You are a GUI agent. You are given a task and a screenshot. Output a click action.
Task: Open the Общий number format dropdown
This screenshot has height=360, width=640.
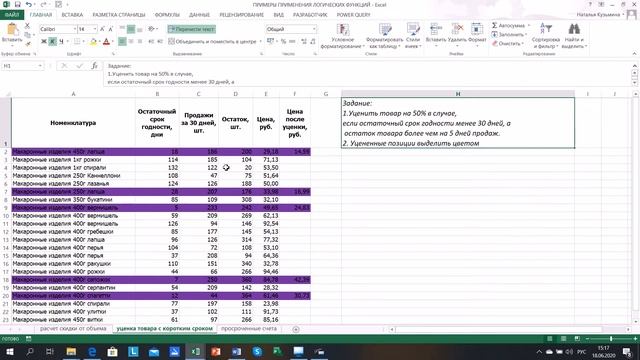click(314, 29)
